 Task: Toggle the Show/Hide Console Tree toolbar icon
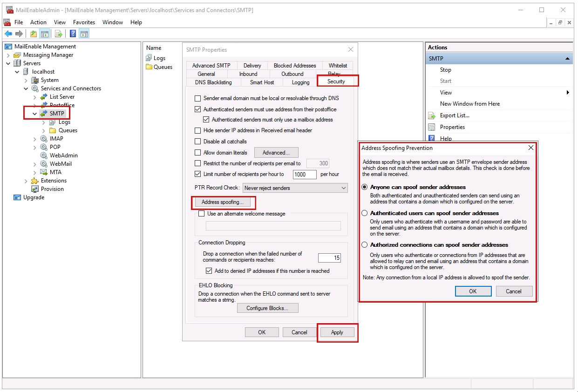(45, 34)
